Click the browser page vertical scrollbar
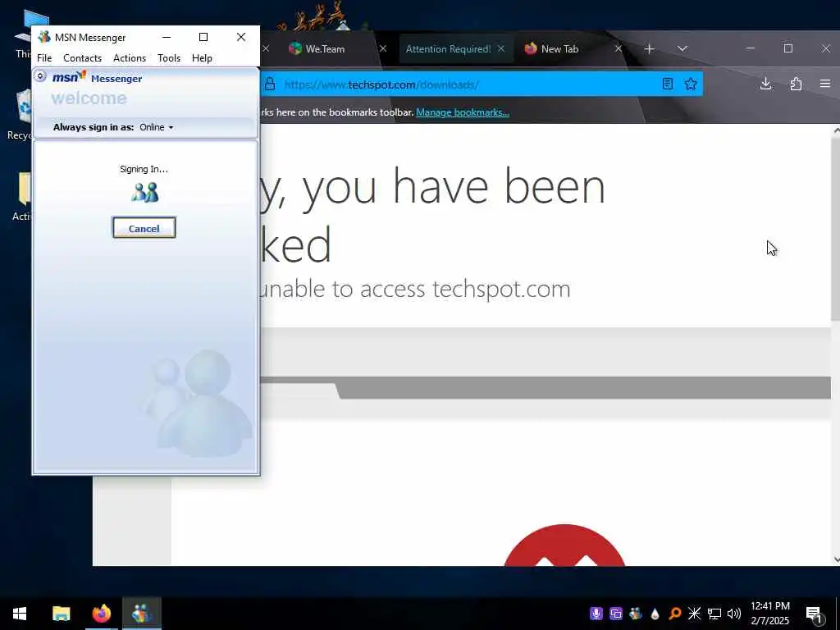 pos(835,229)
